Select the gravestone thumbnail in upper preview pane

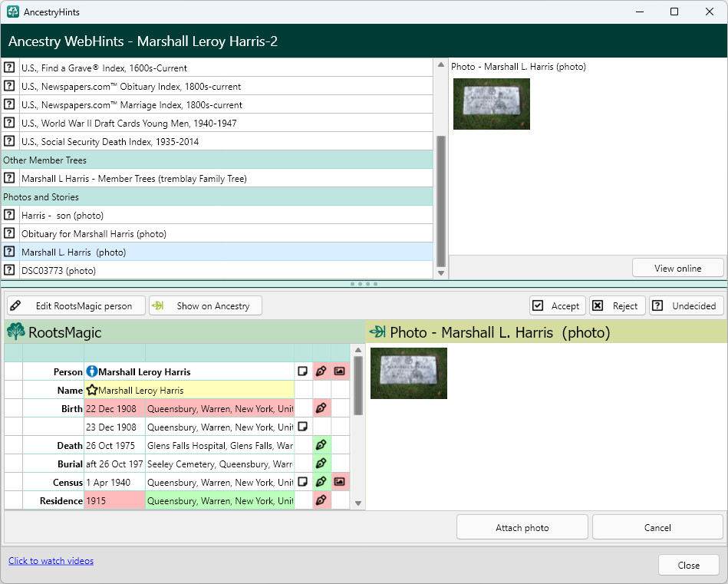click(x=491, y=104)
